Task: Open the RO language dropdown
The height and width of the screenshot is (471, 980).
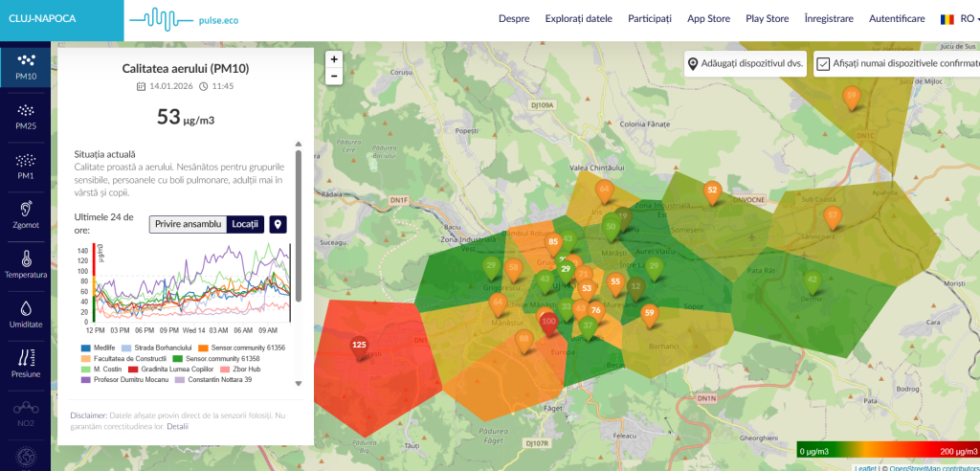Action: coord(956,18)
